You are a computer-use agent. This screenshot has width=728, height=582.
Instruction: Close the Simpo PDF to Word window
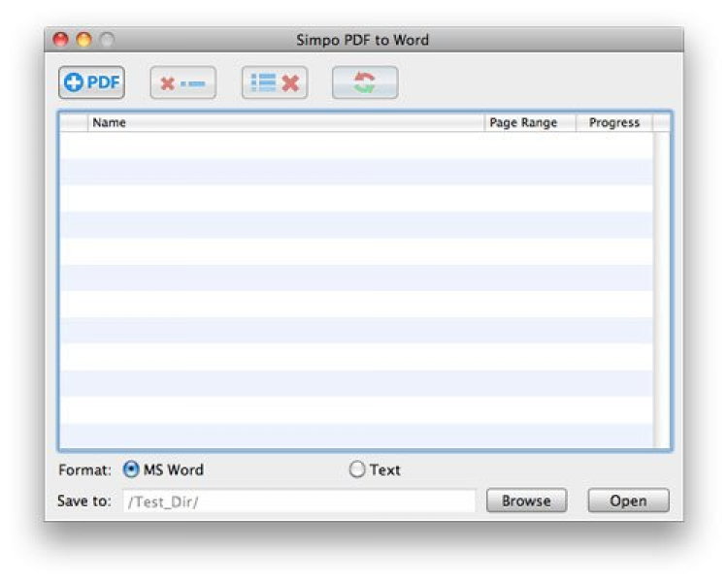coord(60,40)
